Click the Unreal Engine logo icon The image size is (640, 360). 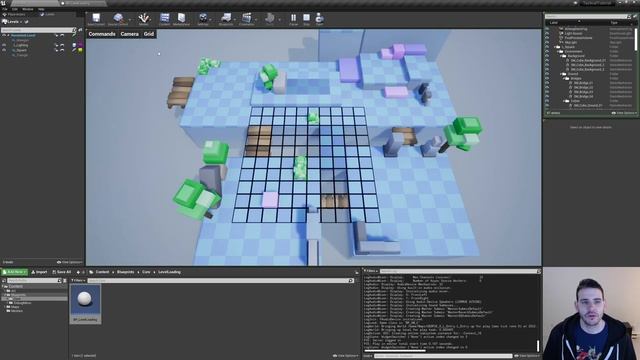click(x=3, y=3)
